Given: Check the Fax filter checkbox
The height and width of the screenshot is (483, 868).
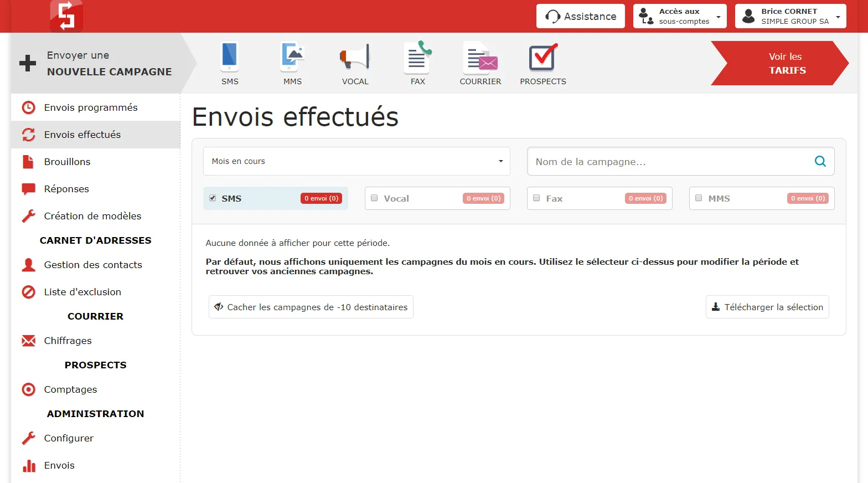Looking at the screenshot, I should tap(536, 198).
